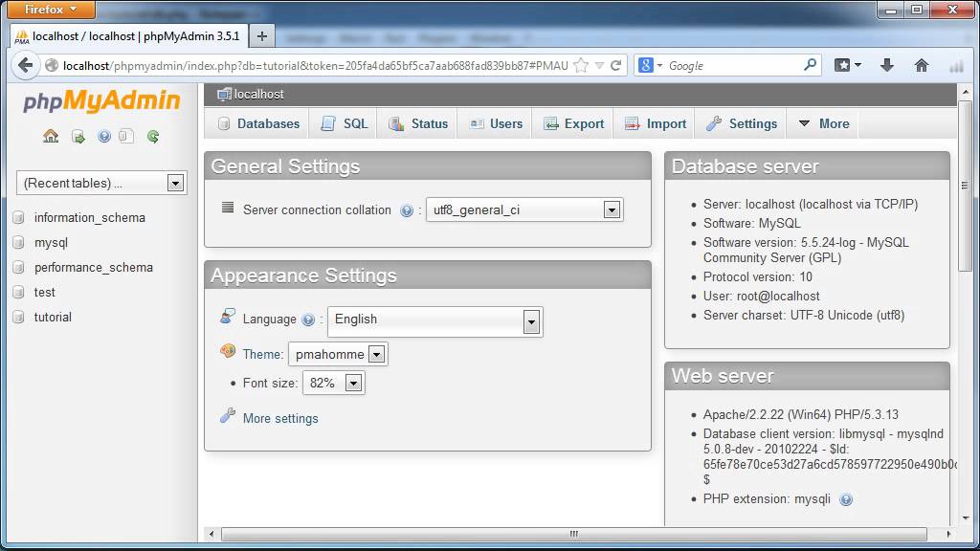980x551 pixels.
Task: Open the mysql database
Action: click(x=52, y=243)
